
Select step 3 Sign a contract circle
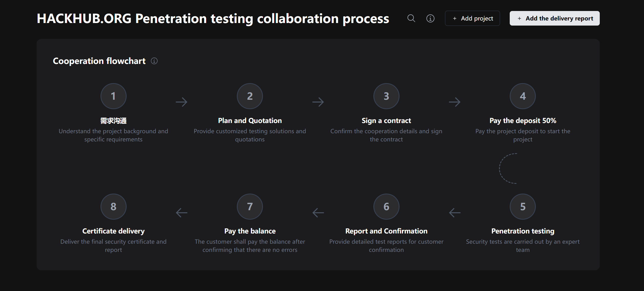click(386, 96)
